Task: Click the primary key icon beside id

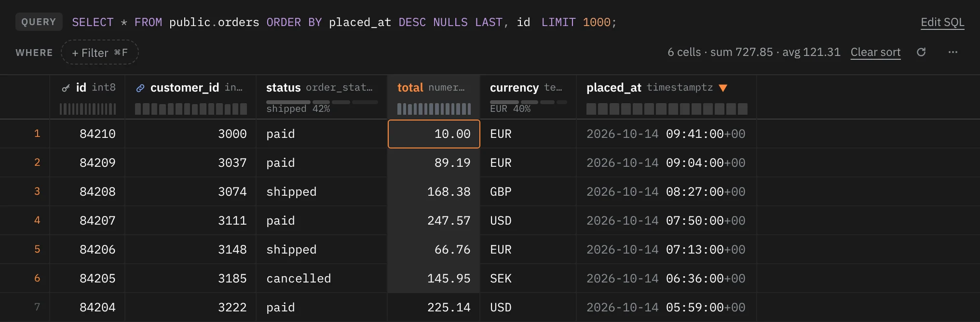Action: (66, 88)
